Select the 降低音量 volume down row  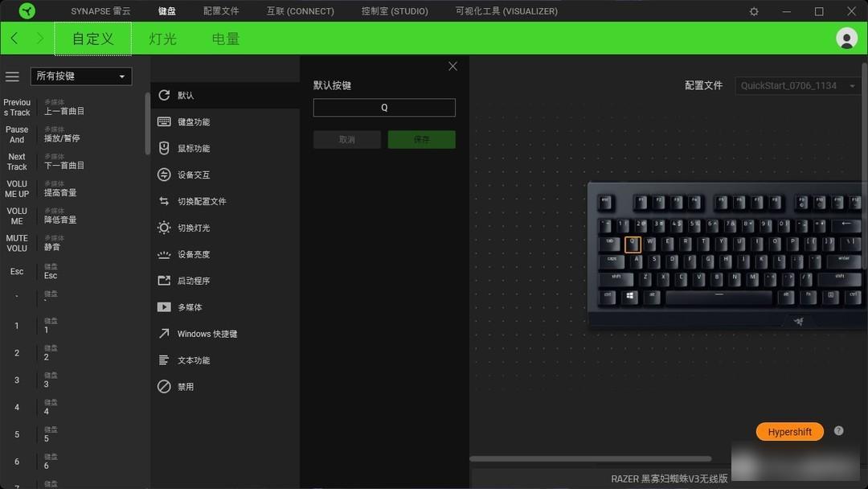(74, 216)
